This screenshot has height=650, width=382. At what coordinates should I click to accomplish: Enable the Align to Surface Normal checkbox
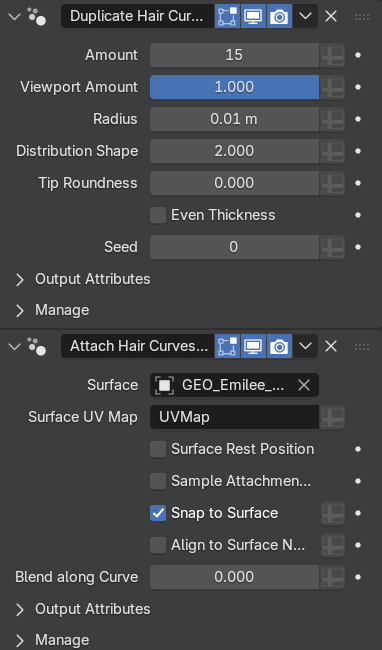click(x=158, y=545)
